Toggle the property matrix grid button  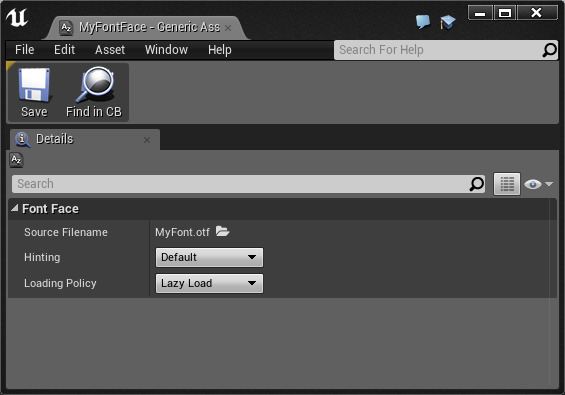[507, 184]
